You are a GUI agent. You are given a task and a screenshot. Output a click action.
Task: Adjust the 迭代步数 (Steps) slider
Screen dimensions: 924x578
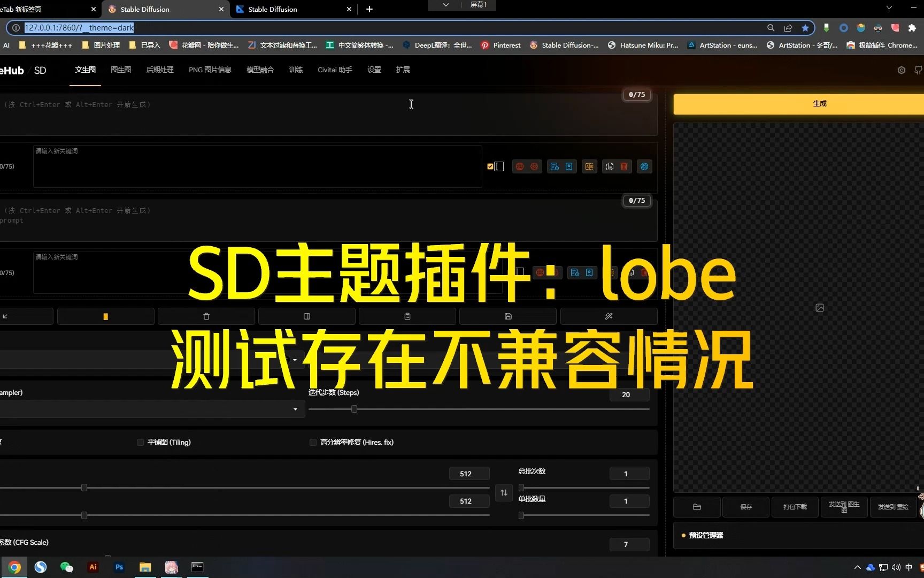pos(354,409)
